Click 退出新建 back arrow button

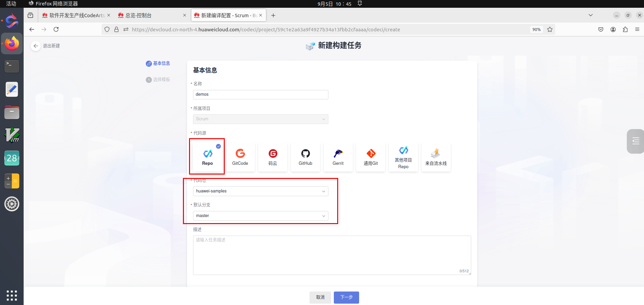click(x=36, y=46)
